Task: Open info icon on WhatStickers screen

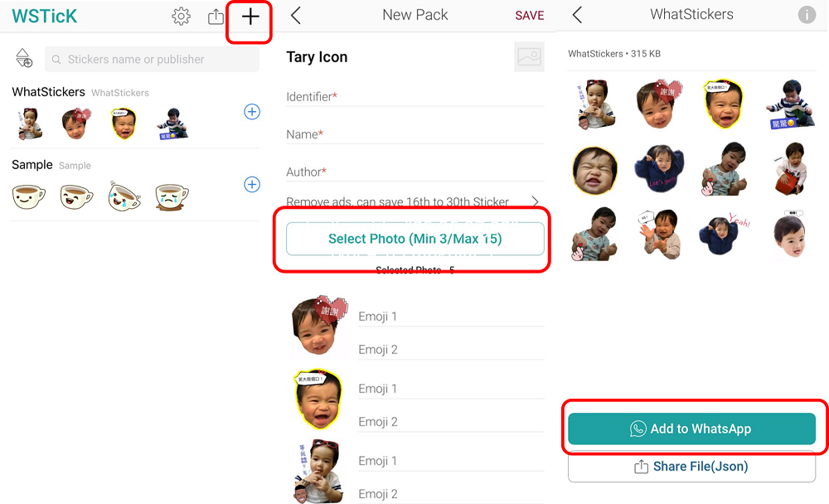Action: pos(806,15)
